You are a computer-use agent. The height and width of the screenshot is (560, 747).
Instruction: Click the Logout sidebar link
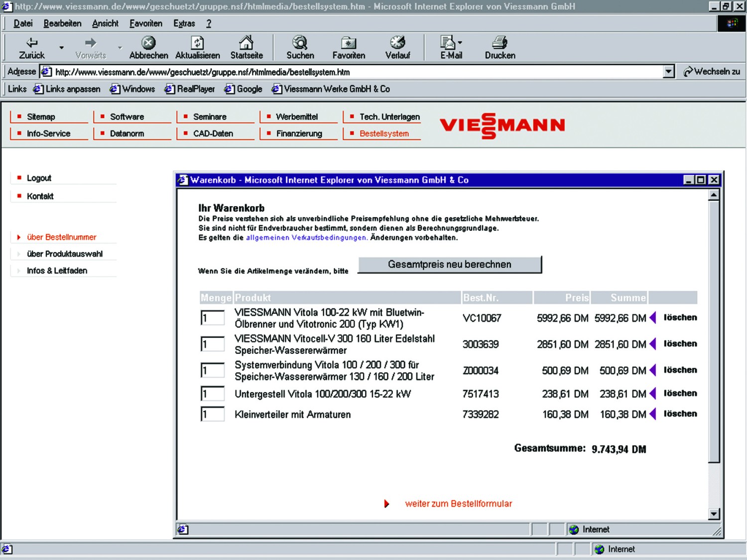[x=39, y=178]
